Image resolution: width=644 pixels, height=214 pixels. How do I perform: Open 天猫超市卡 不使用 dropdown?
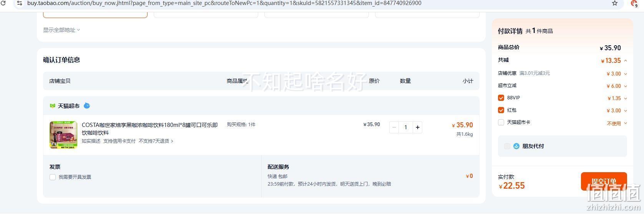click(626, 123)
